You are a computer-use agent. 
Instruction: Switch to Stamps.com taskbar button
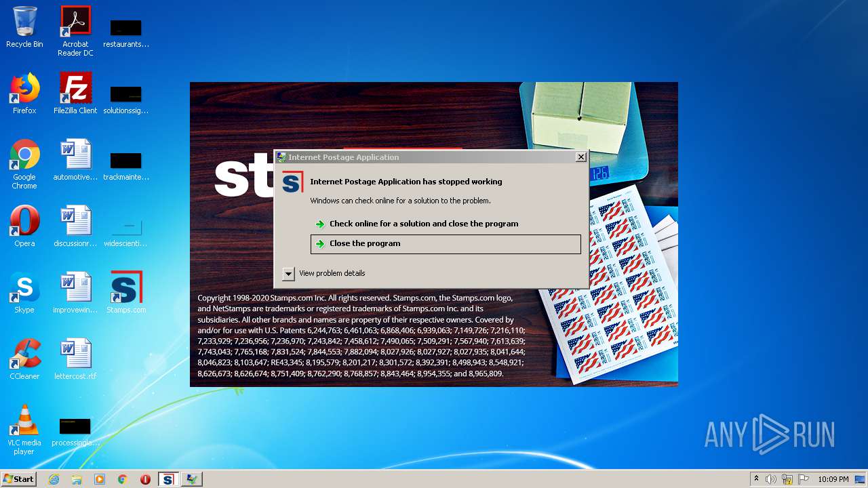[168, 479]
